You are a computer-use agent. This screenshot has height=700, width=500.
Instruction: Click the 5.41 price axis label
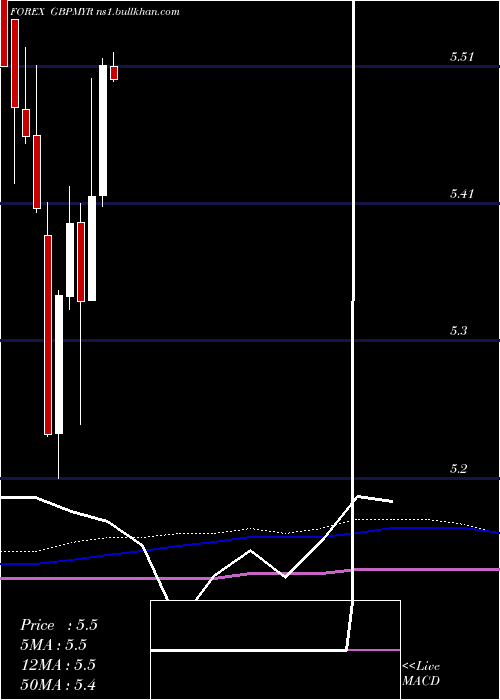[x=462, y=194]
